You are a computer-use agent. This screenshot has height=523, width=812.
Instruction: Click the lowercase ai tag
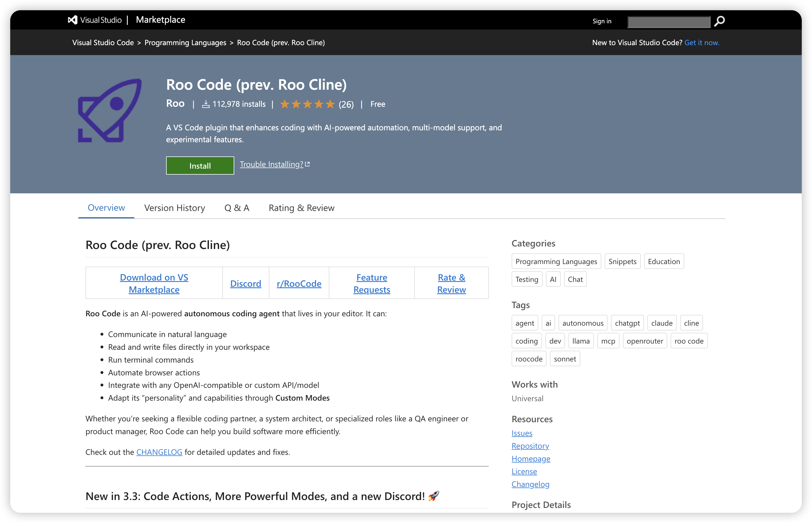coord(548,323)
